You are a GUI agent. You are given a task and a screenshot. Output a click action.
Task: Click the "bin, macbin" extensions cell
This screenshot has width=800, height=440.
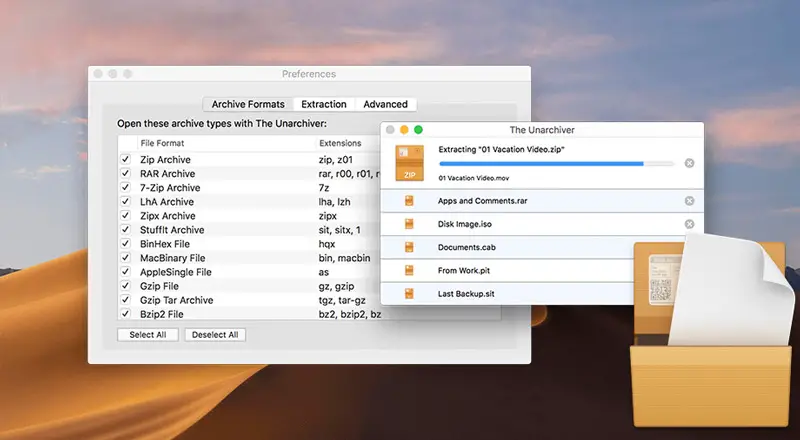coord(344,258)
